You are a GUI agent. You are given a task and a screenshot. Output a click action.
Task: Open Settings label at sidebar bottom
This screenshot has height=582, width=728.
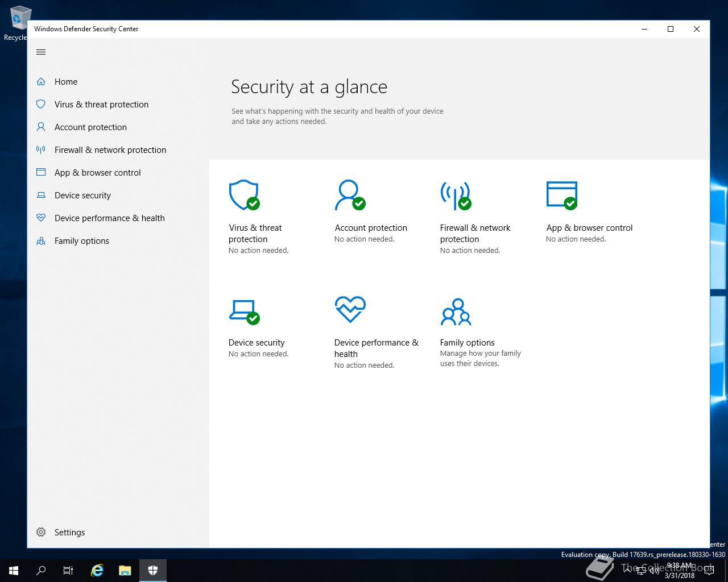[x=69, y=533]
